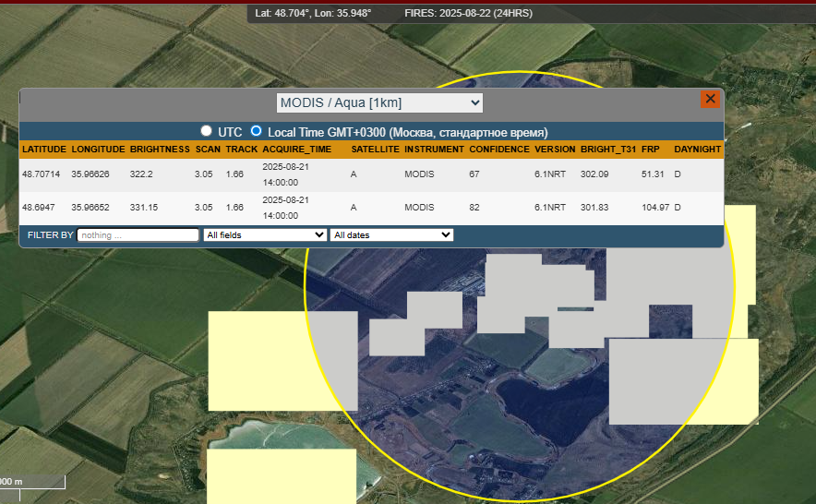
Task: Expand the All dates dropdown
Action: pos(391,235)
